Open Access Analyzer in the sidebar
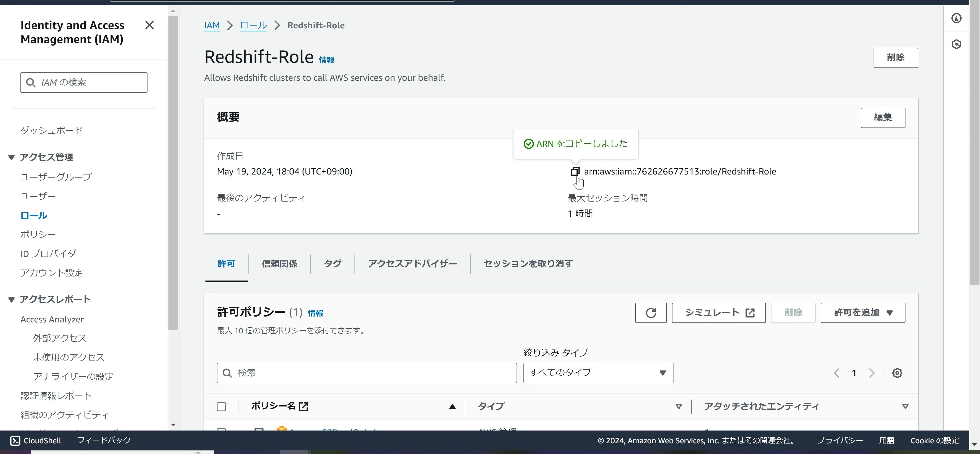Viewport: 980px width, 454px height. click(x=52, y=320)
